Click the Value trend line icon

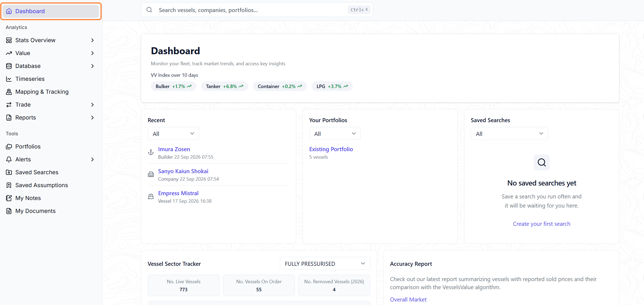click(9, 53)
